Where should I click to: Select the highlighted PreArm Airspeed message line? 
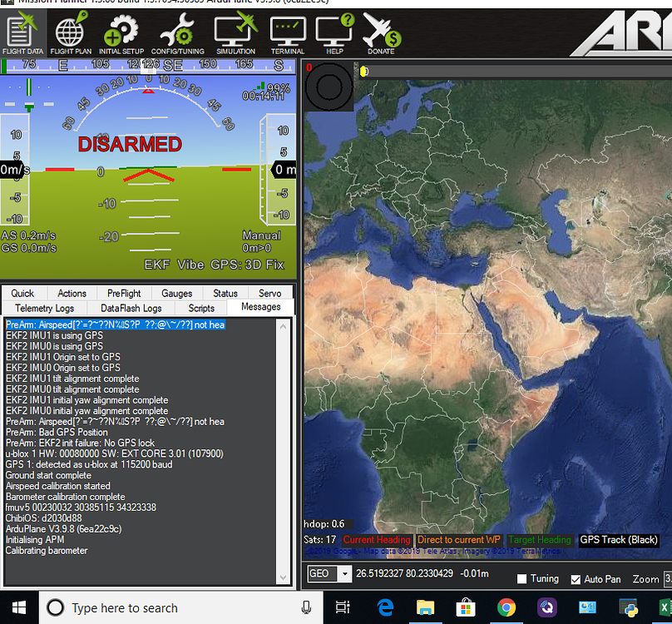[115, 324]
